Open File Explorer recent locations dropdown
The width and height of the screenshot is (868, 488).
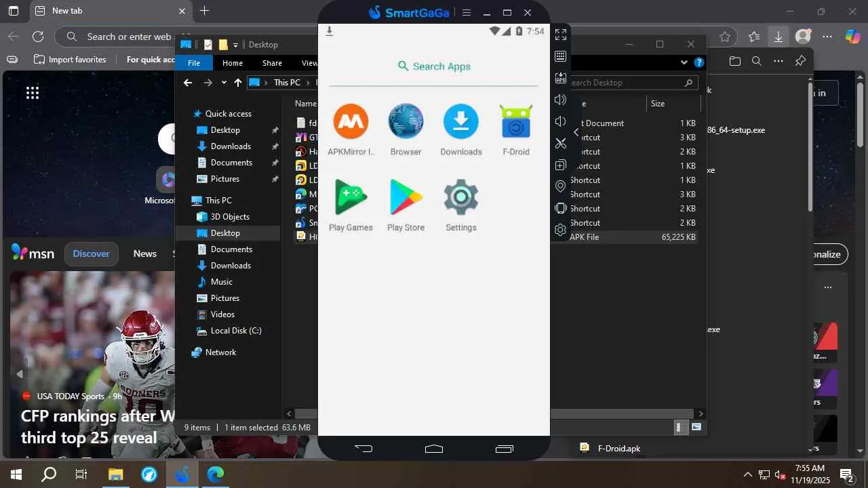click(x=224, y=83)
